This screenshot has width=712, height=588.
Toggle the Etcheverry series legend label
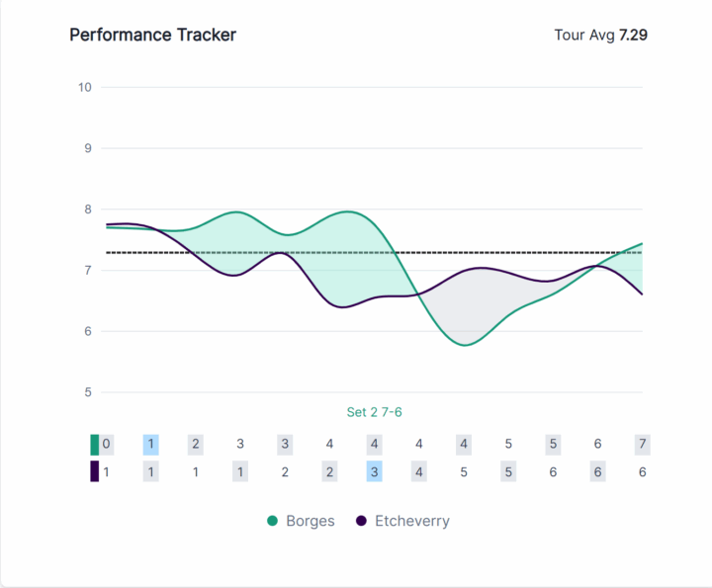click(x=411, y=521)
